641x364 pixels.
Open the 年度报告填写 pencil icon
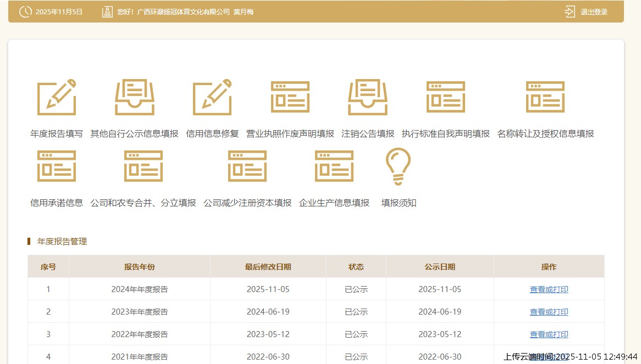(x=57, y=98)
